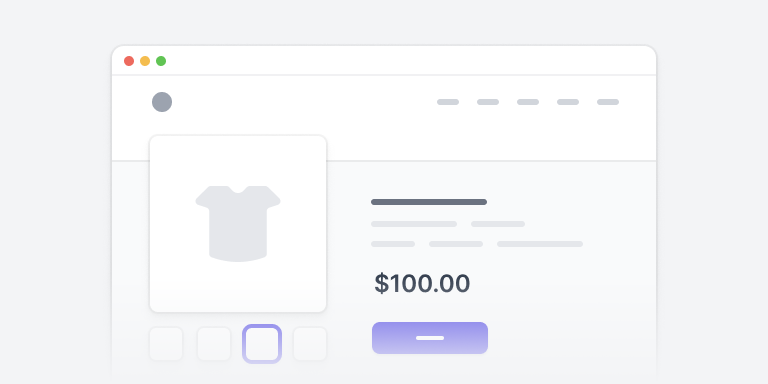This screenshot has width=768, height=384.
Task: Click the dark product title bar
Action: click(429, 202)
